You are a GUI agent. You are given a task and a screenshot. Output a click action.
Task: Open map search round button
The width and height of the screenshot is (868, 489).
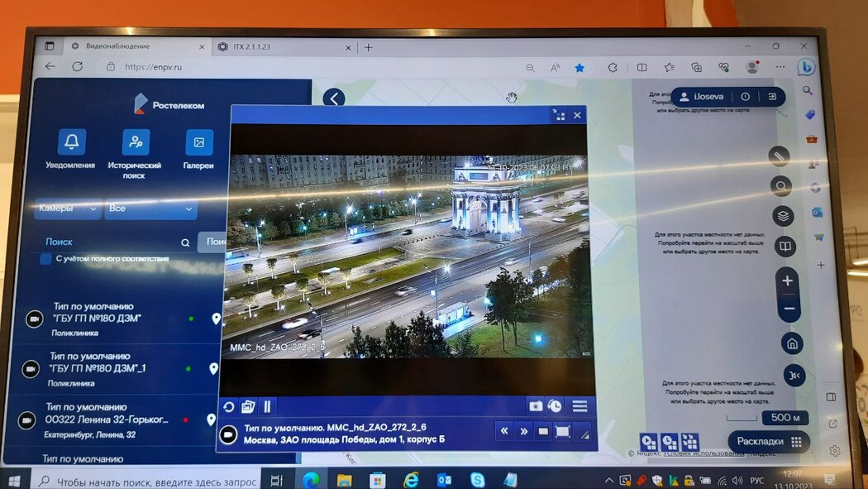(x=781, y=186)
